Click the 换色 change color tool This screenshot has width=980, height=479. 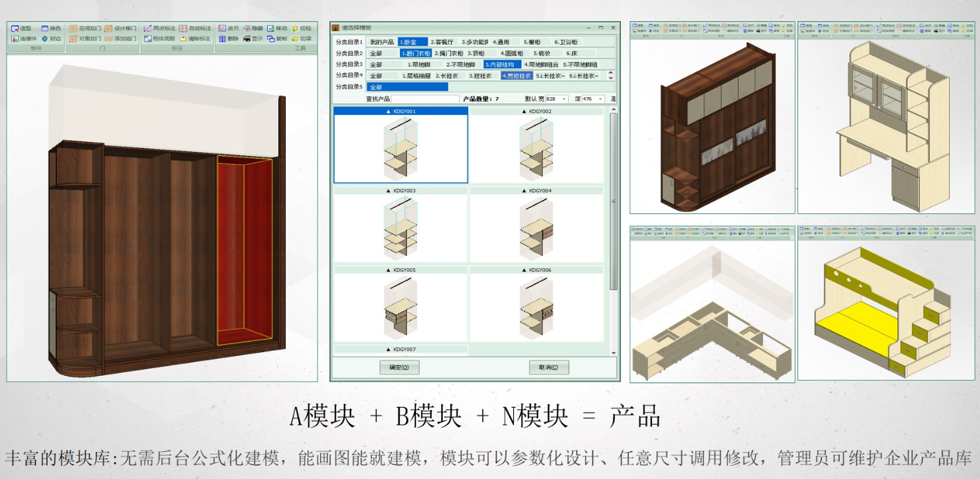(51, 28)
